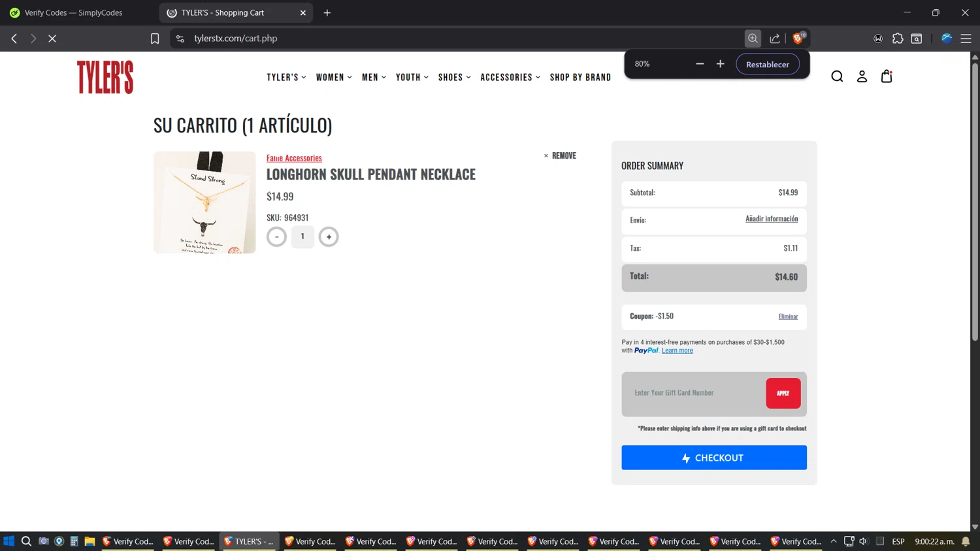The height and width of the screenshot is (551, 980).
Task: Click the address bar URL tylerstx.com/cart.php
Action: [236, 39]
